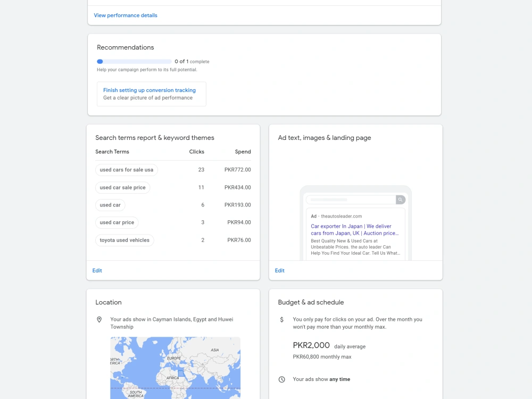Screen dimensions: 532x399
Task: Click the PKR94.00 spend value
Action: [239, 222]
